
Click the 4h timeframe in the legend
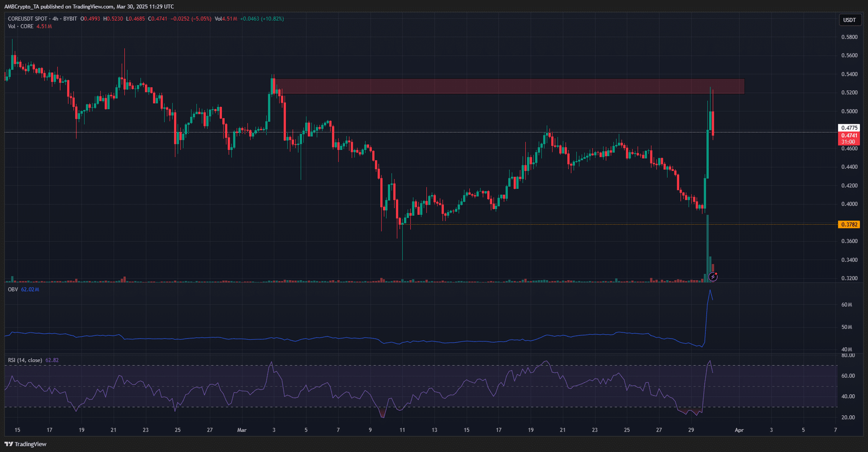55,19
